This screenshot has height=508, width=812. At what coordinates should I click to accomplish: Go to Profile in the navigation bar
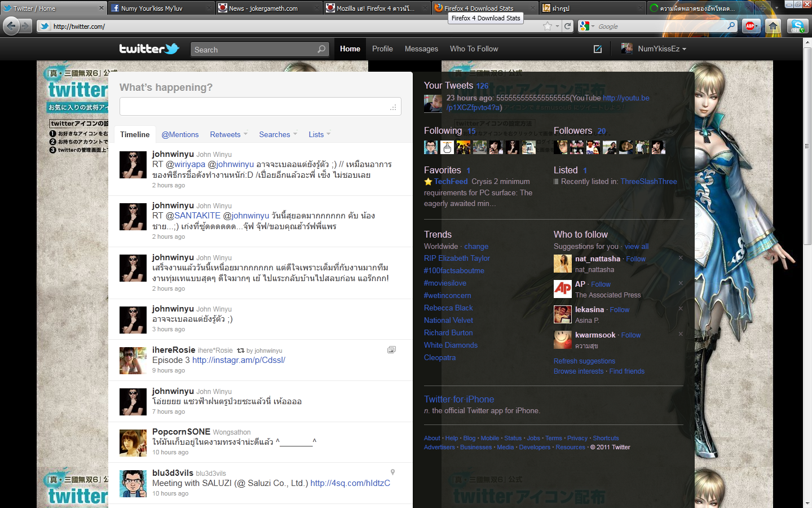(x=382, y=49)
